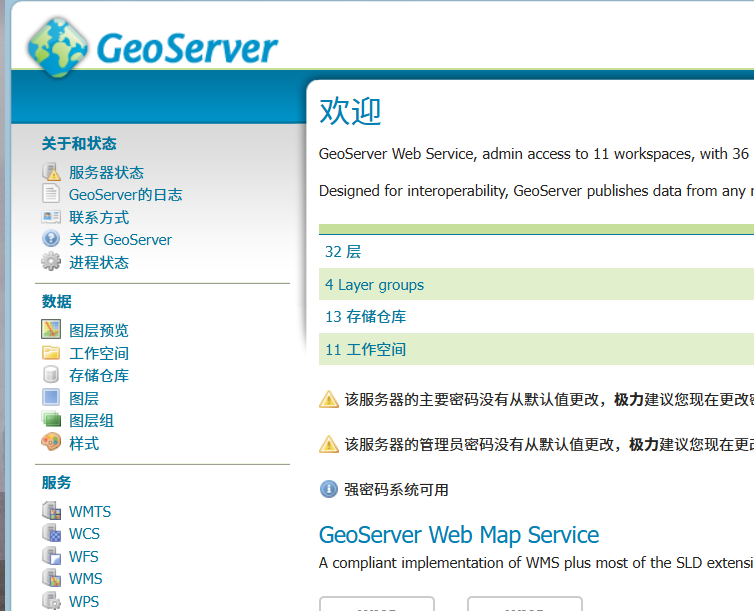Open the 联系方式 link
This screenshot has width=754, height=611.
(x=99, y=217)
